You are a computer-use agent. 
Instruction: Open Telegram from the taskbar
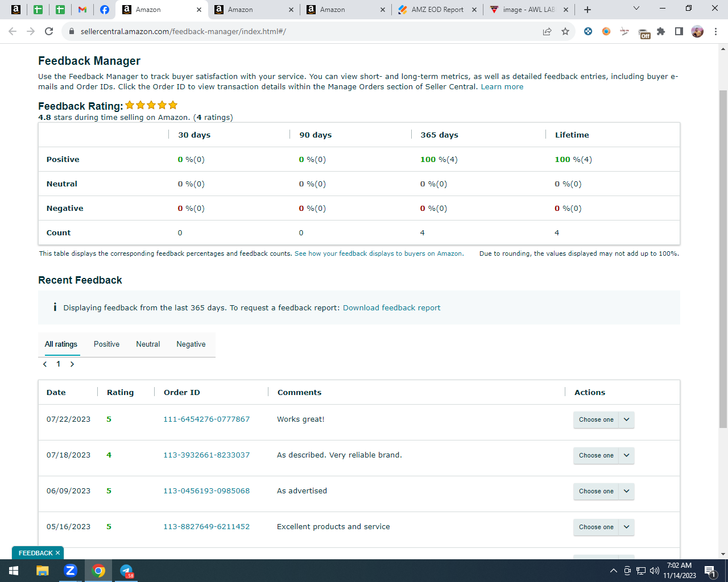[x=126, y=571]
